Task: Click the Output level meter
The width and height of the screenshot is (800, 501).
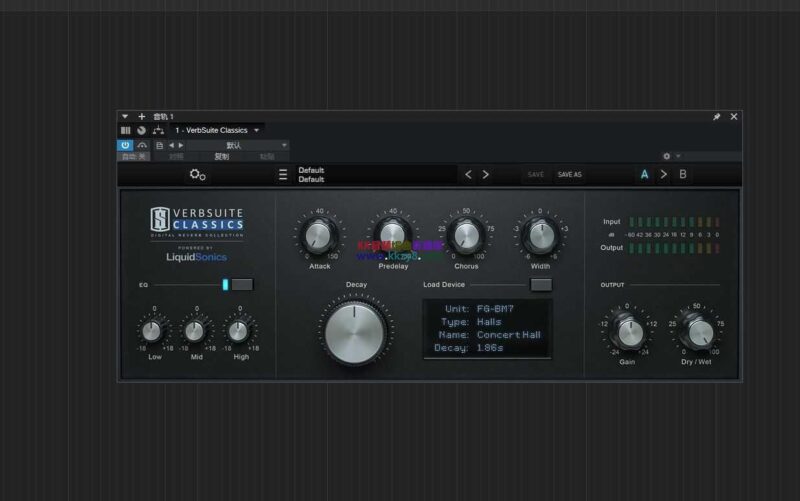Action: point(674,248)
